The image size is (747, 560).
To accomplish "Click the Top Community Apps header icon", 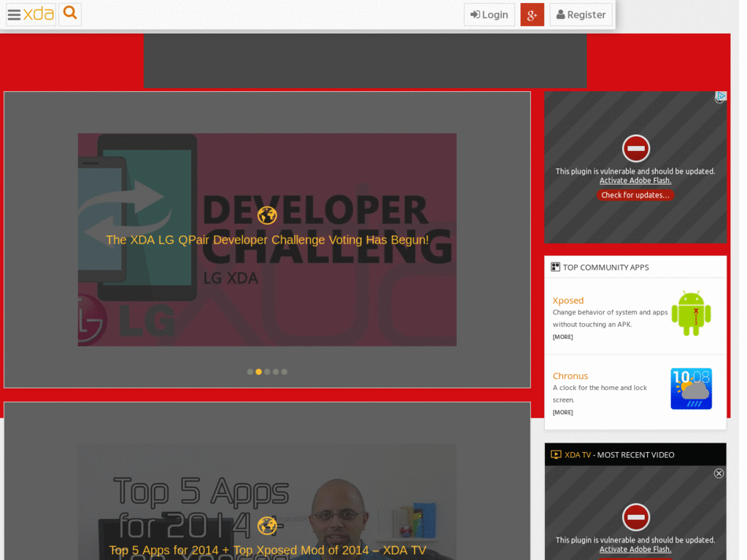I will point(555,267).
